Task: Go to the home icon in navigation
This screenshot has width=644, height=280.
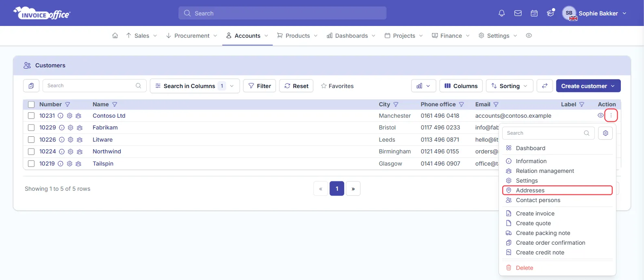Action: pyautogui.click(x=115, y=36)
